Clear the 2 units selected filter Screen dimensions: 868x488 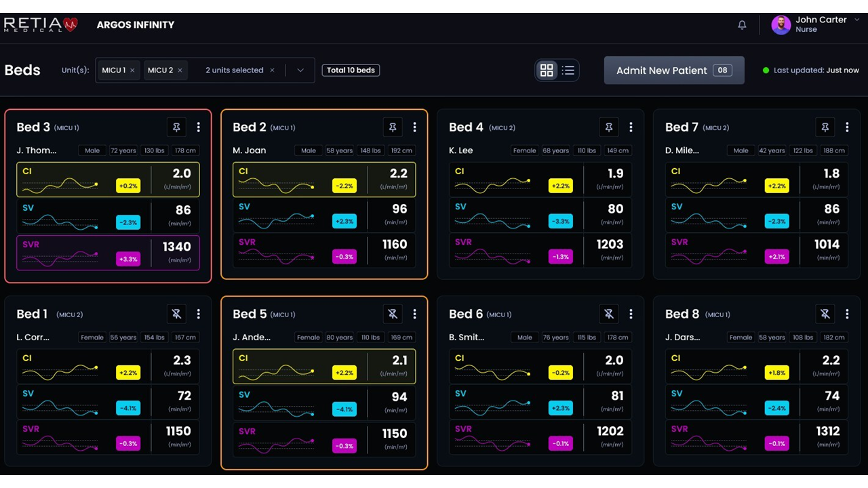pos(273,70)
